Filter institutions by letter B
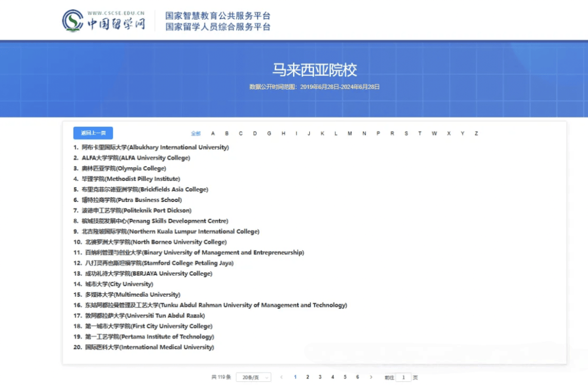588x385 pixels. [x=226, y=133]
